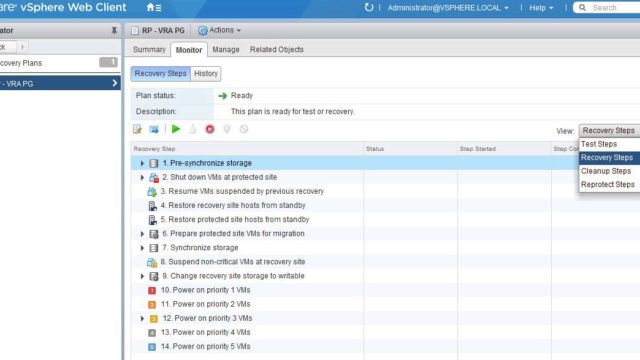The width and height of the screenshot is (640, 360).
Task: Click the Pre-synchronize storage step icon
Action: click(x=153, y=163)
